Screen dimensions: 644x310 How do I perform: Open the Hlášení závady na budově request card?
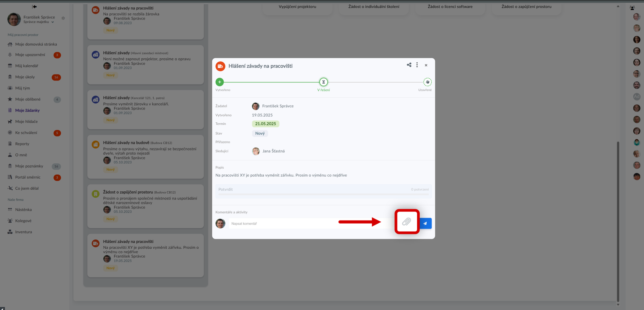(146, 157)
